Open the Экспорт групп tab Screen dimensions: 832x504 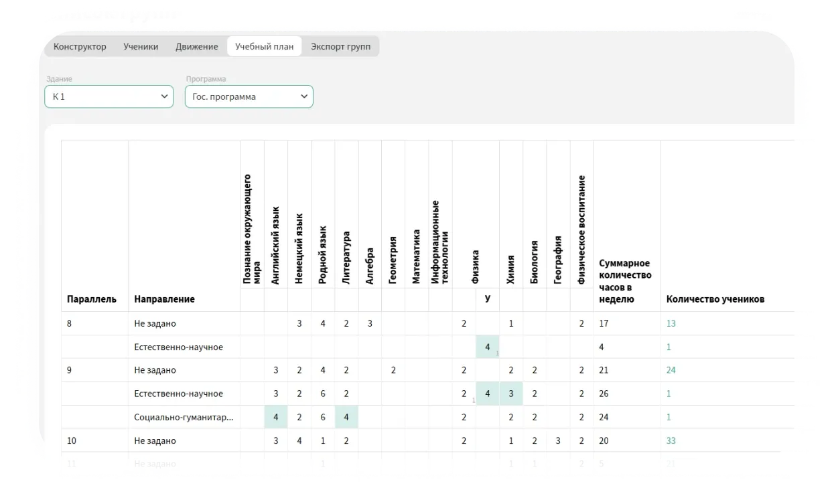(x=340, y=47)
